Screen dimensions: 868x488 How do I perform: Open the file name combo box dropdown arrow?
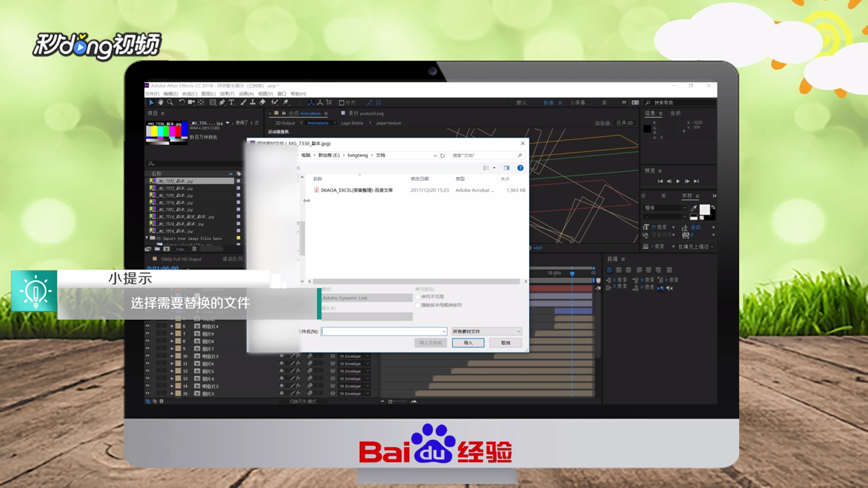(444, 331)
